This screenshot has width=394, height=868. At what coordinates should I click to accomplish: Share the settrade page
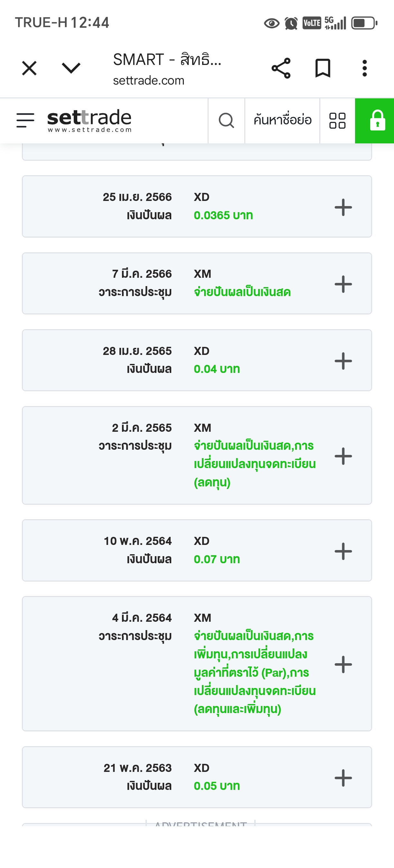(x=281, y=68)
